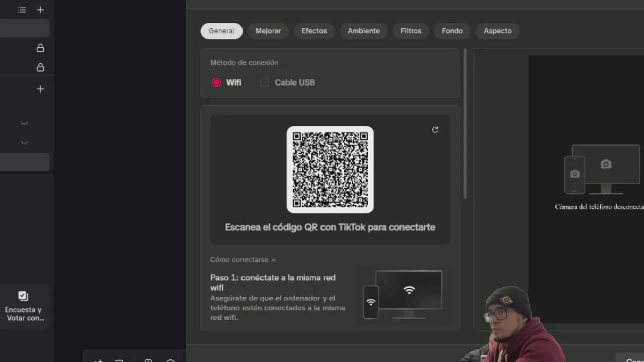Click the 'Método de conexión' label

[x=244, y=63]
